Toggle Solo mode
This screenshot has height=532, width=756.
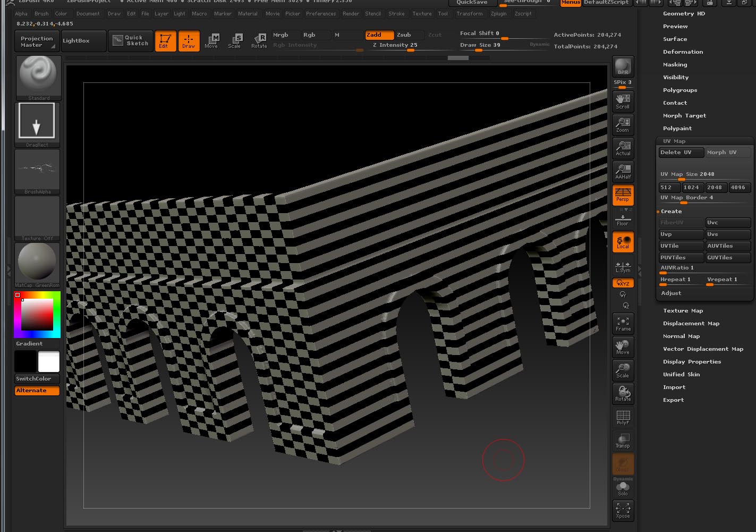pos(623,488)
